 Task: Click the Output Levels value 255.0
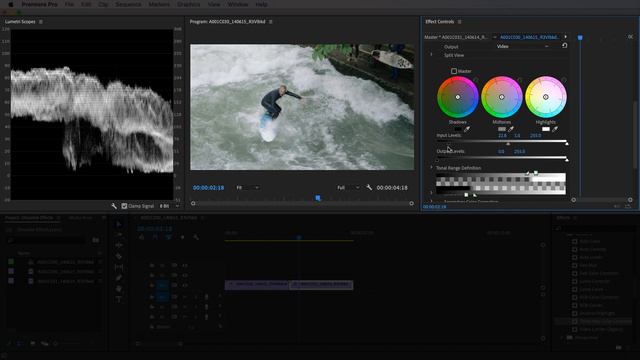[x=520, y=151]
